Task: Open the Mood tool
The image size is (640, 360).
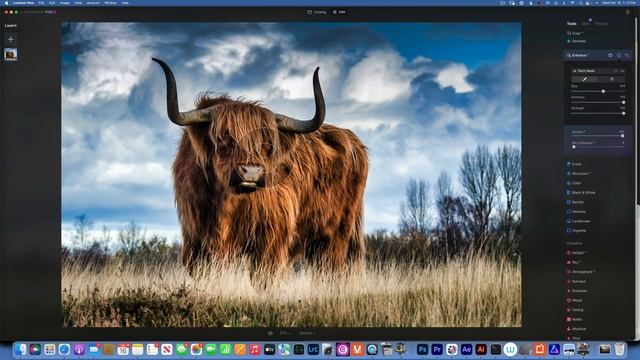Action: (575, 300)
